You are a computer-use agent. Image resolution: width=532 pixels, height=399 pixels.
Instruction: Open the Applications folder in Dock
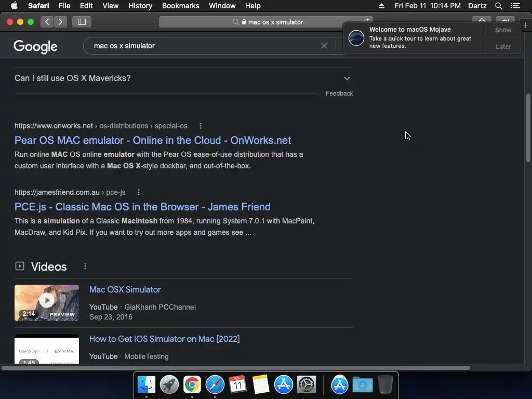pos(340,385)
